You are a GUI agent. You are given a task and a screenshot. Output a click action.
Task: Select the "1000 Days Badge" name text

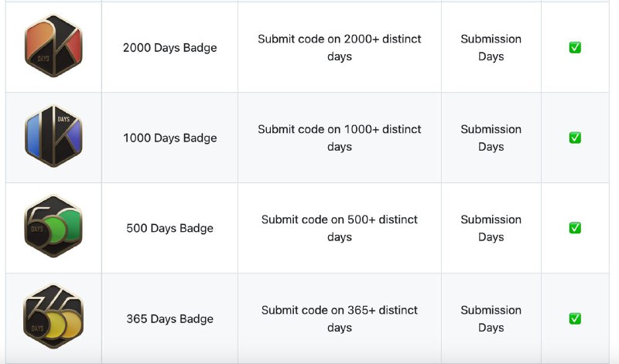click(x=169, y=138)
